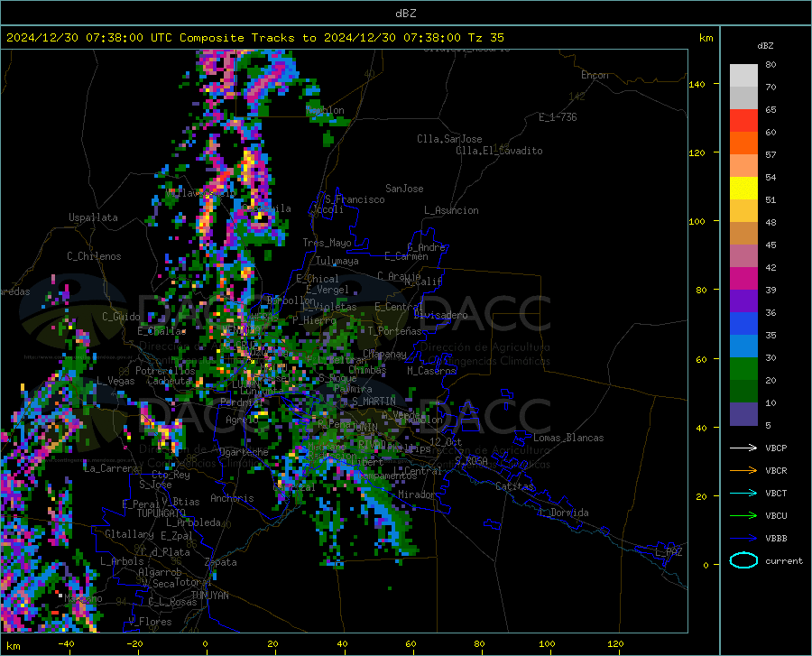This screenshot has width=812, height=656.
Task: Click the M_Caseros place label
Action: coord(431,371)
